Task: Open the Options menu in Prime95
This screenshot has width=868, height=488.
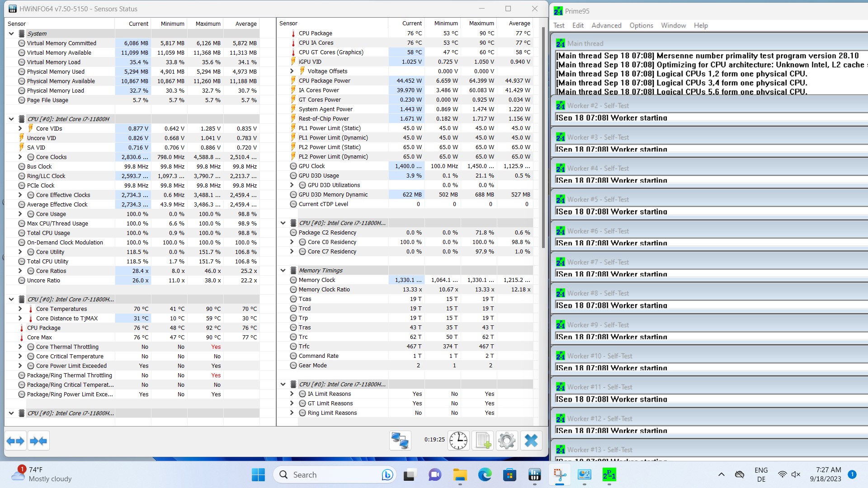Action: 641,25
